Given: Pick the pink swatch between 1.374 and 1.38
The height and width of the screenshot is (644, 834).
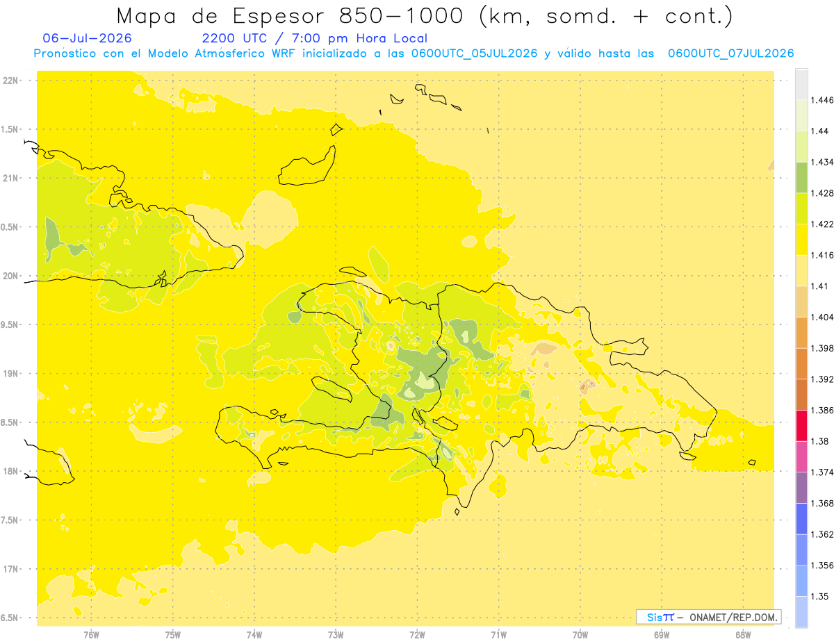Looking at the screenshot, I should click(x=801, y=457).
